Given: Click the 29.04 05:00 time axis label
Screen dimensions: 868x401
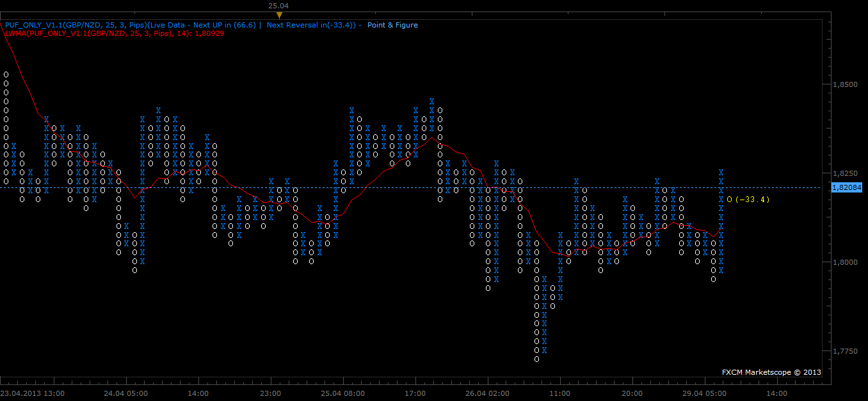Looking at the screenshot, I should coord(705,393).
